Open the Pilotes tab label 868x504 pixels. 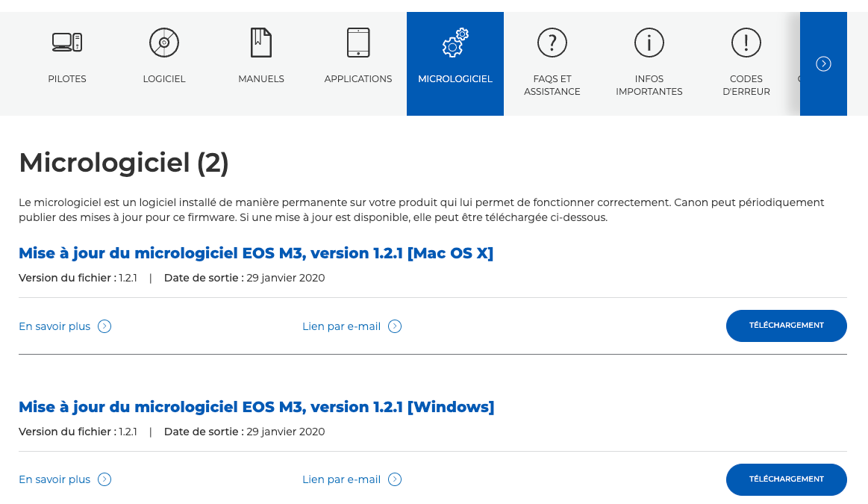(x=67, y=79)
